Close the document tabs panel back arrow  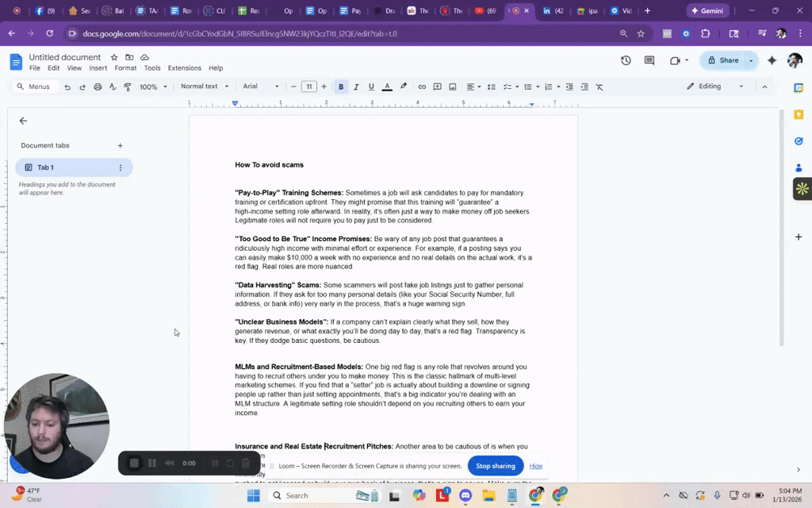click(23, 121)
